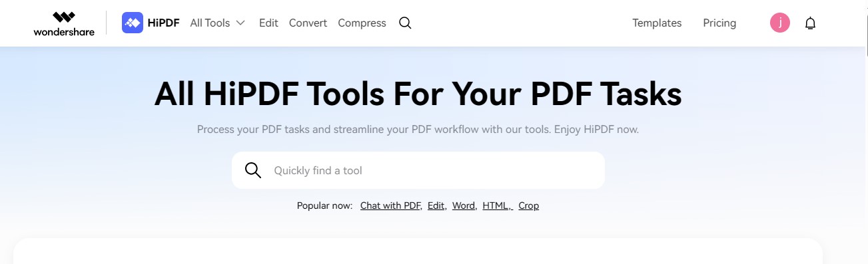Image resolution: width=868 pixels, height=264 pixels.
Task: Open the HTML popular link
Action: pyautogui.click(x=498, y=205)
